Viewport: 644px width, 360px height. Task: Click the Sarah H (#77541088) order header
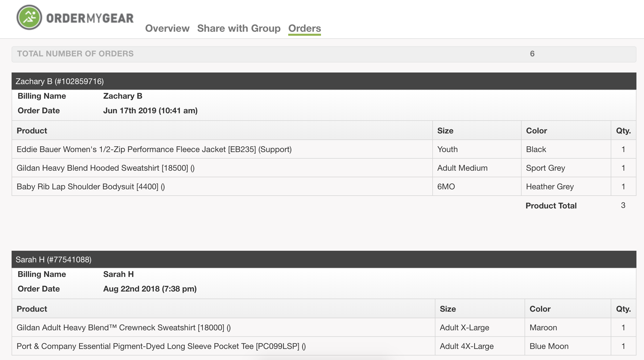324,259
